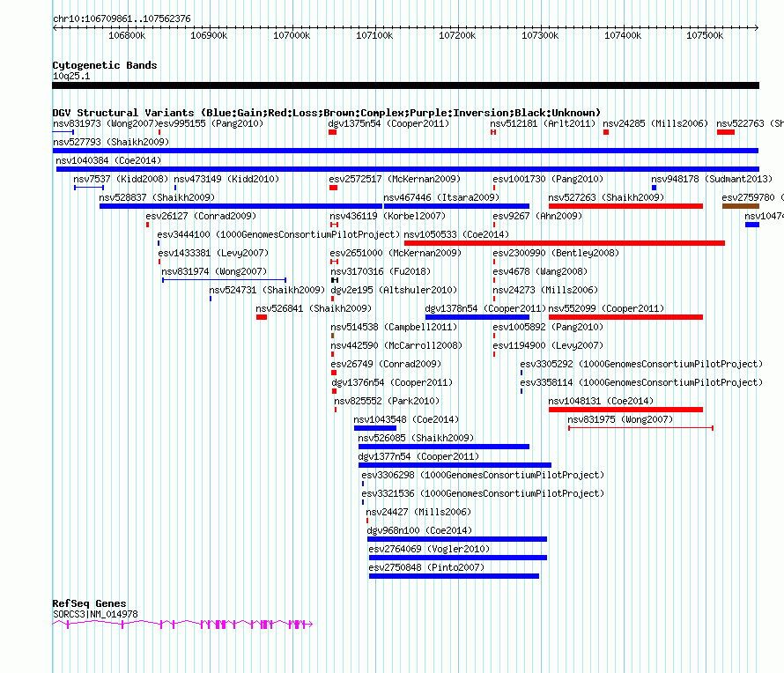Open dgv1376n54 (Cooper2011) label
784x673 pixels.
[392, 382]
